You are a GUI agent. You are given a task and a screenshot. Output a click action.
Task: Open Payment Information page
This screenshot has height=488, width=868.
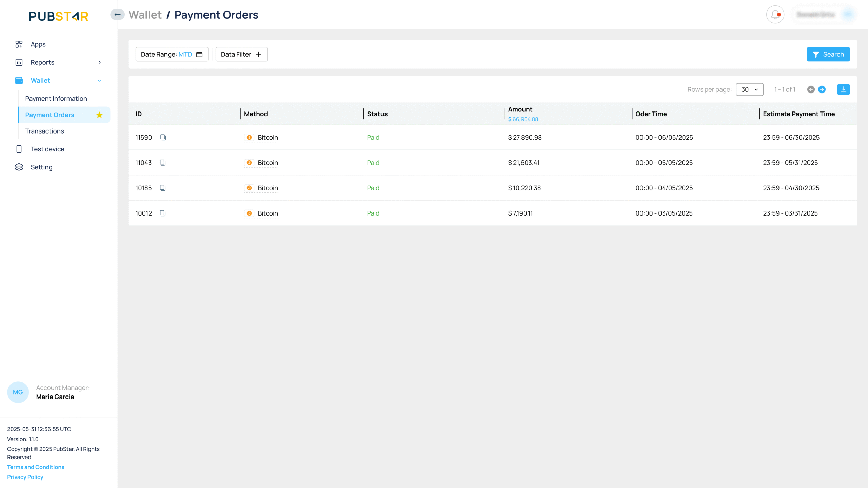pyautogui.click(x=56, y=99)
